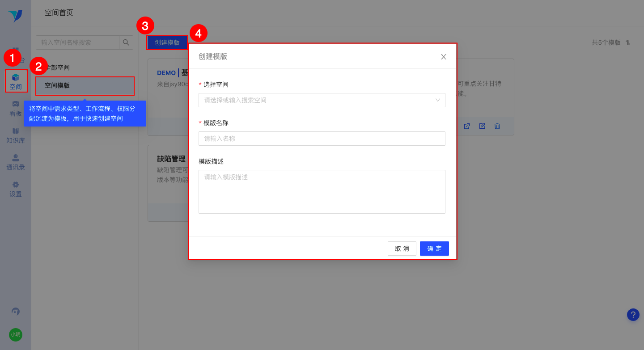Confirm the dialog with the 确定 button
The width and height of the screenshot is (644, 350).
coord(434,249)
